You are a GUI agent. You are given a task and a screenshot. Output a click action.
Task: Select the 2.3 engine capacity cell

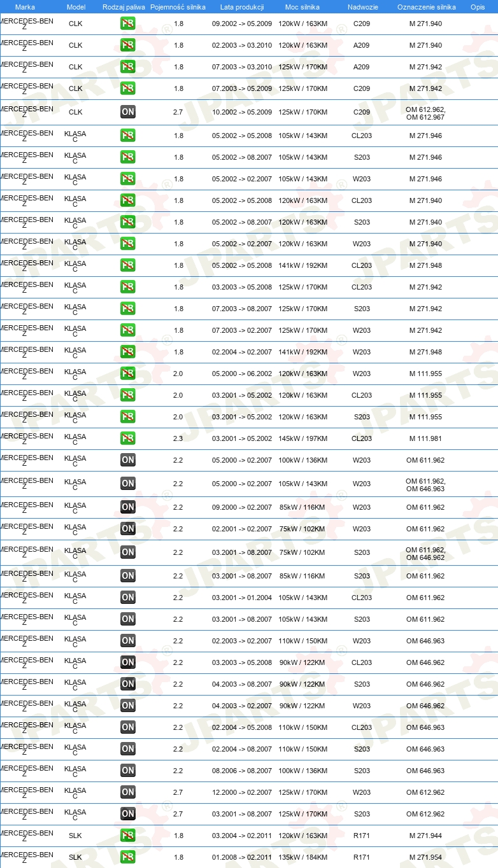[x=178, y=438]
